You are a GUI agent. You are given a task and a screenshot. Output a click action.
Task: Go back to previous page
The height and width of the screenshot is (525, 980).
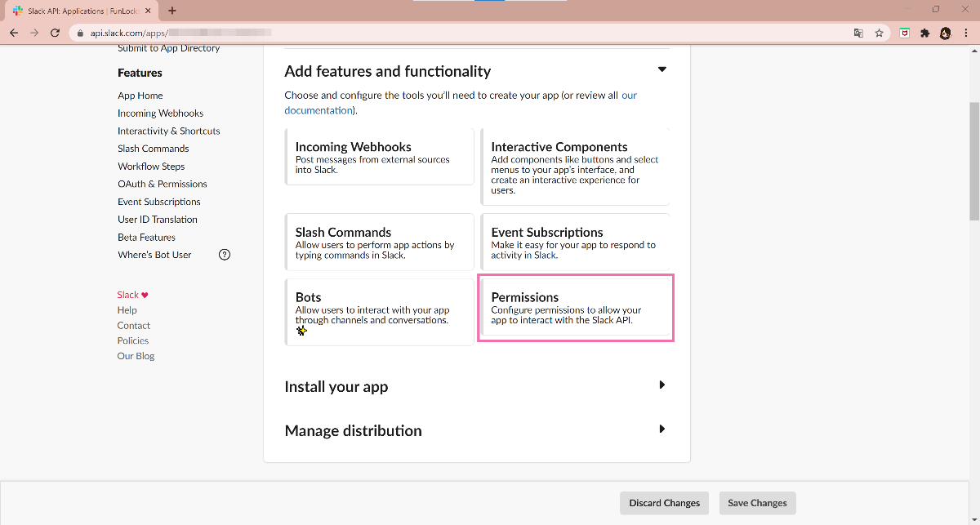(13, 33)
